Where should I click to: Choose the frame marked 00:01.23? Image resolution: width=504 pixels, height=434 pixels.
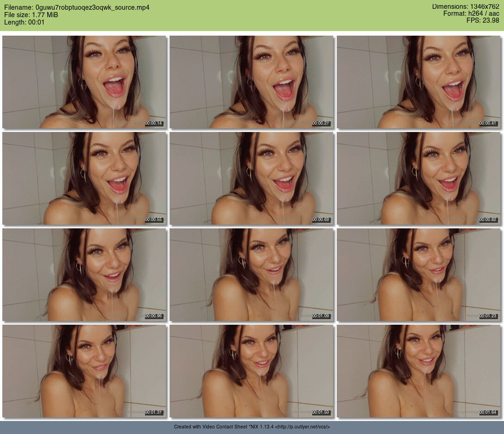pyautogui.click(x=418, y=275)
